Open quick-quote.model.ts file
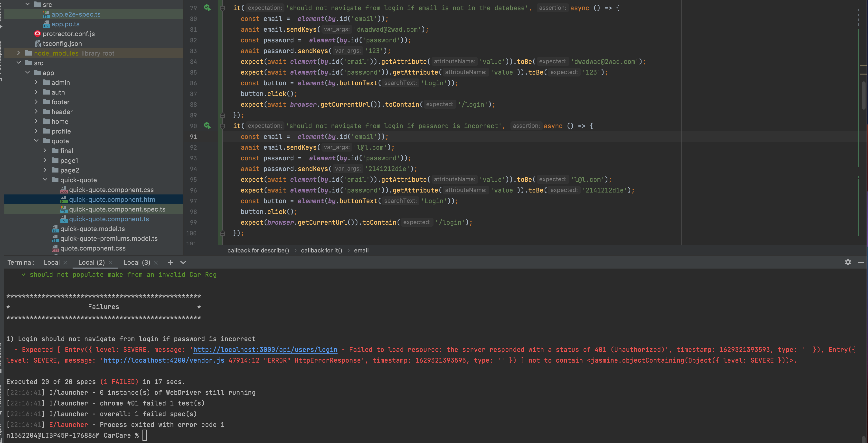Viewport: 868px width, 443px height. point(92,229)
